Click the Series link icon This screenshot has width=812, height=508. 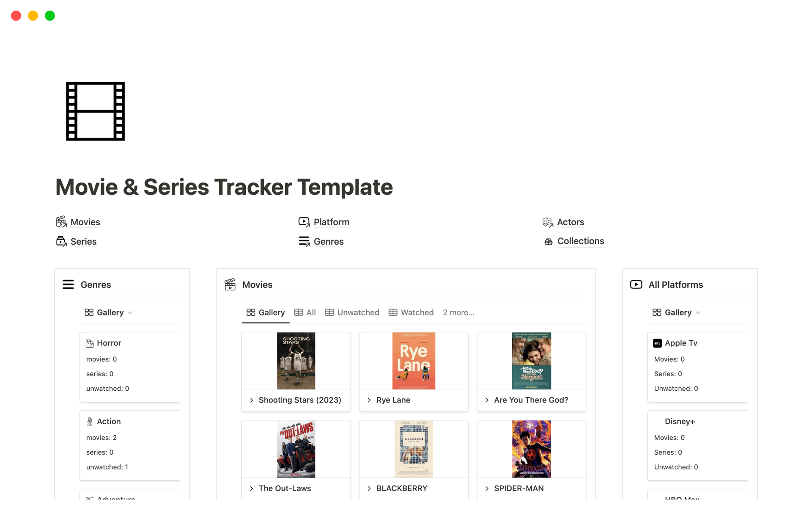tap(61, 241)
